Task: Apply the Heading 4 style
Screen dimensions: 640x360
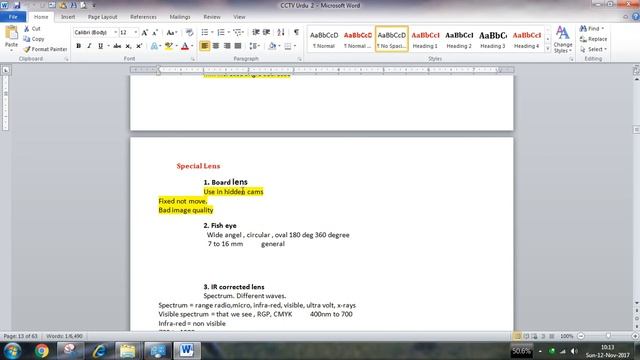Action: click(x=527, y=39)
